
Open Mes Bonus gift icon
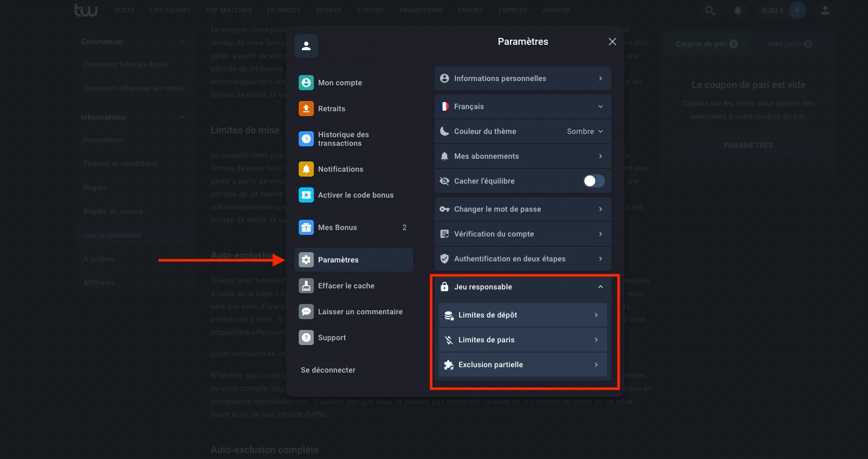coord(306,227)
